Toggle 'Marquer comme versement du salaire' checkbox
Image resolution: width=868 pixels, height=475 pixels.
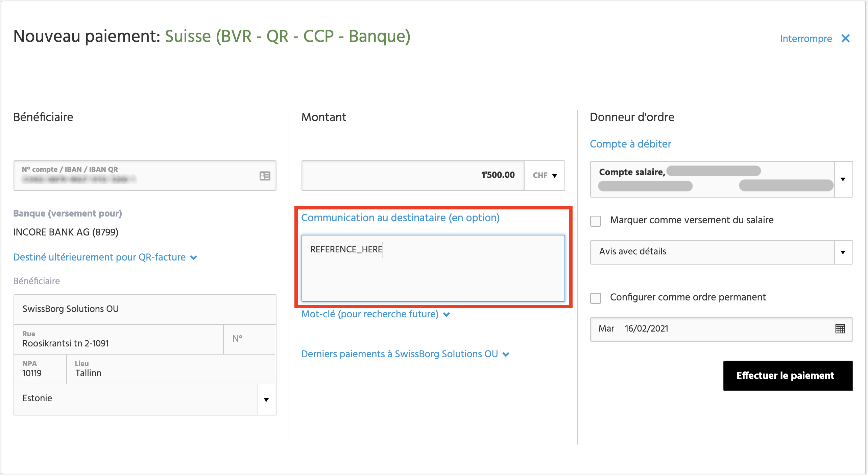(596, 221)
